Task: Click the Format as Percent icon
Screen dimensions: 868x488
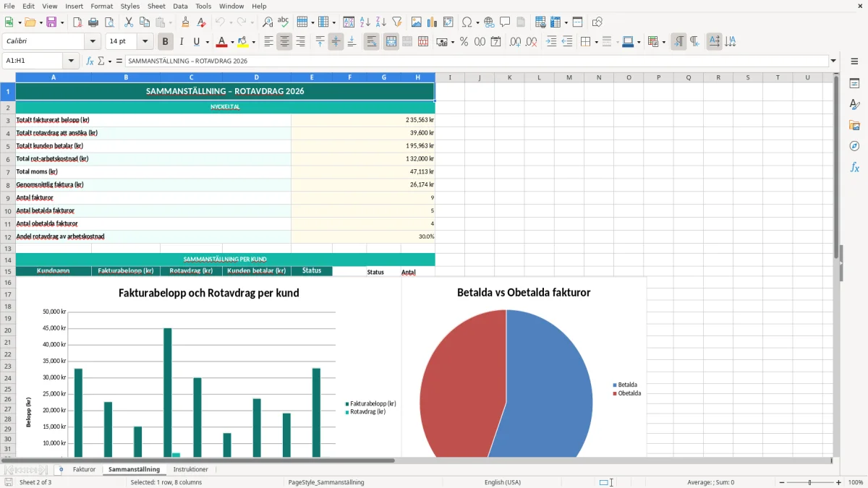Action: tap(464, 42)
